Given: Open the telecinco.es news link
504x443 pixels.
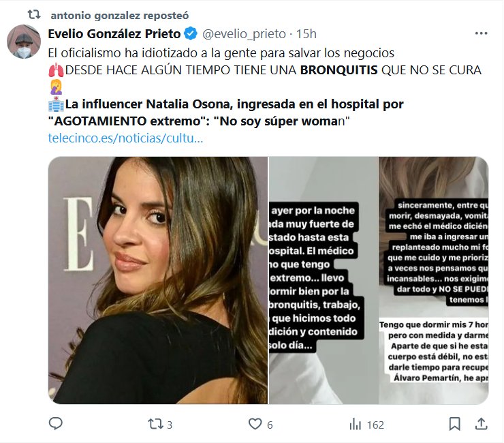Looking at the screenshot, I should [x=125, y=137].
